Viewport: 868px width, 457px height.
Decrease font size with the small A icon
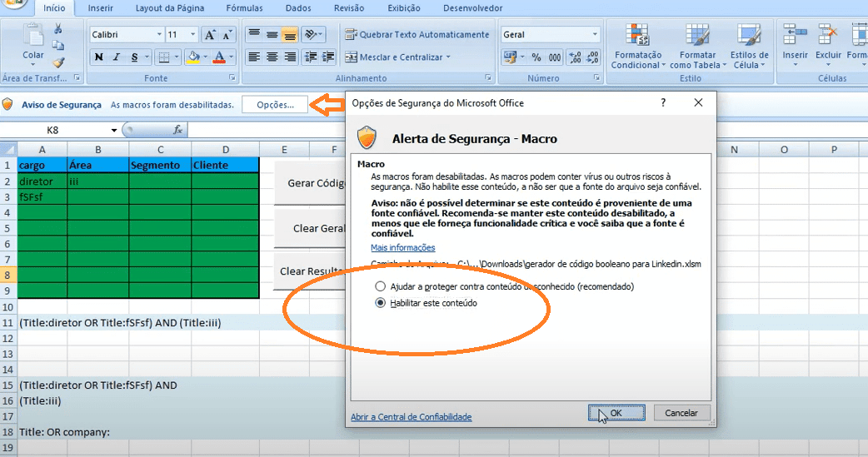click(227, 35)
